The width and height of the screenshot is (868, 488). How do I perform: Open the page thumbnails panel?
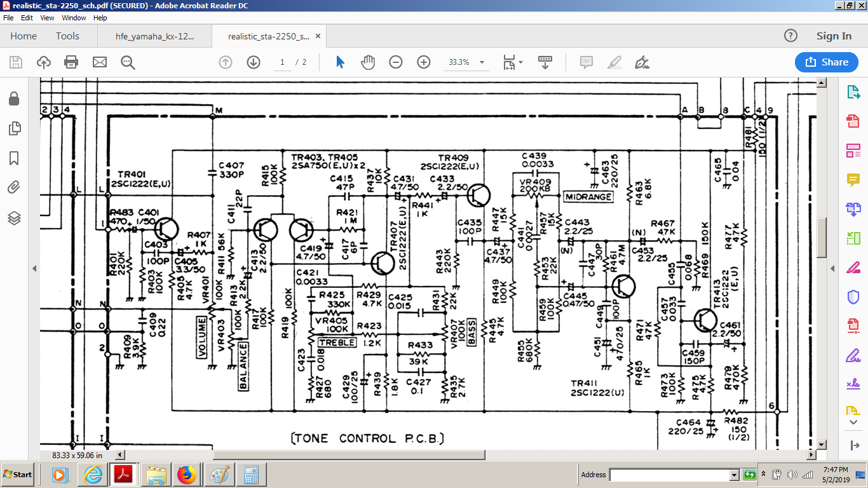[x=14, y=129]
